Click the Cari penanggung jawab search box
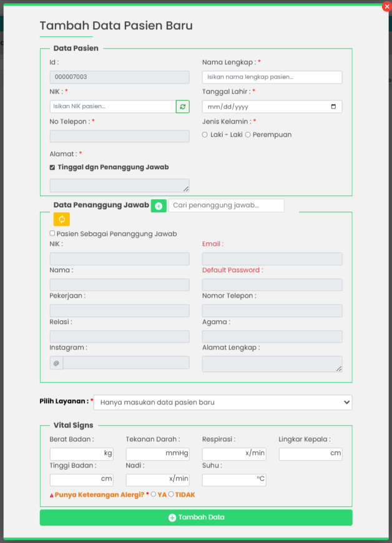This screenshot has height=543, width=392. click(x=226, y=205)
